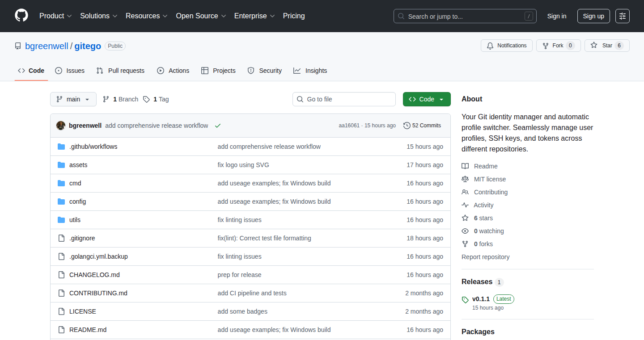644x340 pixels.
Task: Expand the Solutions menu
Action: 99,16
